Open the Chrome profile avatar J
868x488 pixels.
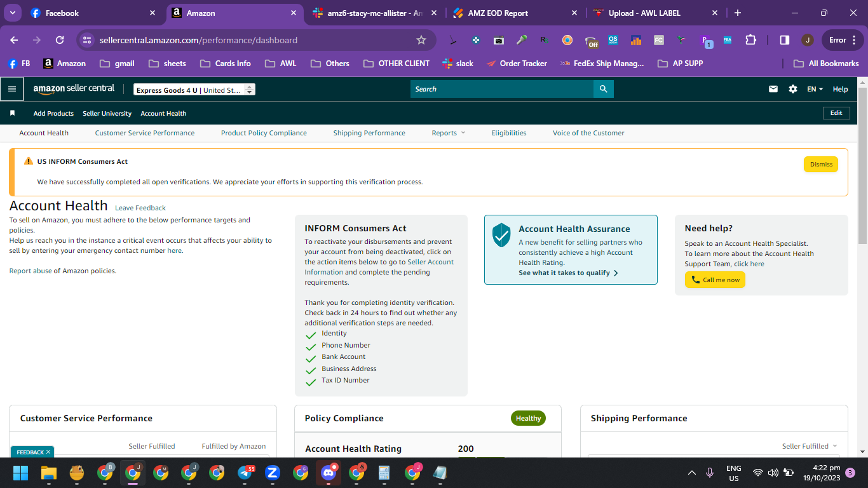pos(808,40)
